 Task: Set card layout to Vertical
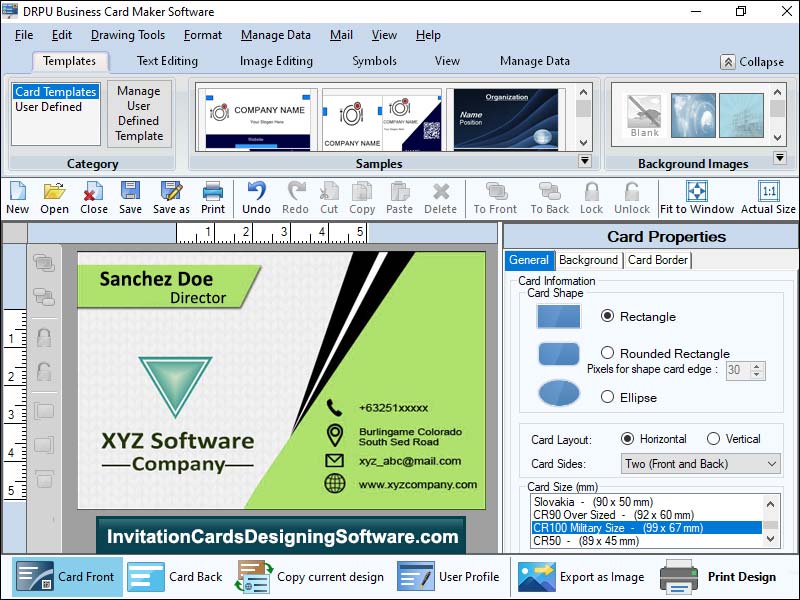tap(713, 439)
